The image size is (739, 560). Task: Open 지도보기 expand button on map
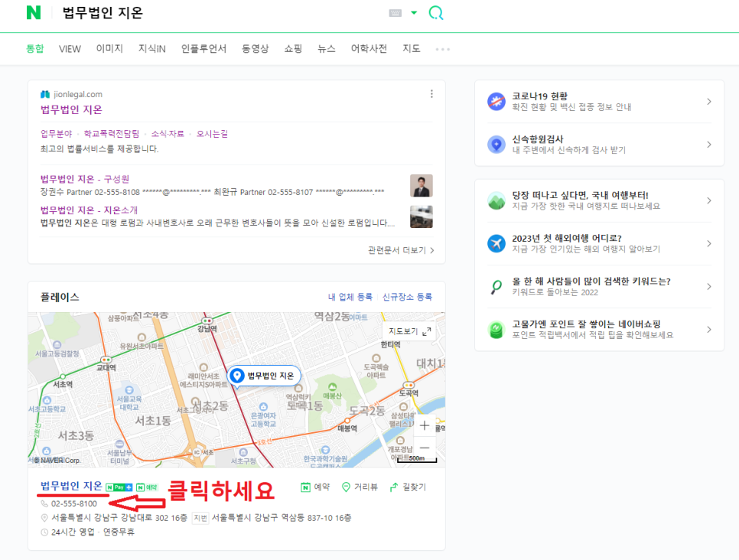409,331
